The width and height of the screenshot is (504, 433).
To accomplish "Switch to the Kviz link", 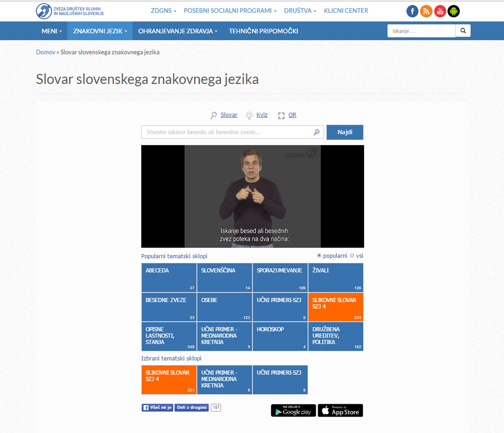I will point(262,115).
